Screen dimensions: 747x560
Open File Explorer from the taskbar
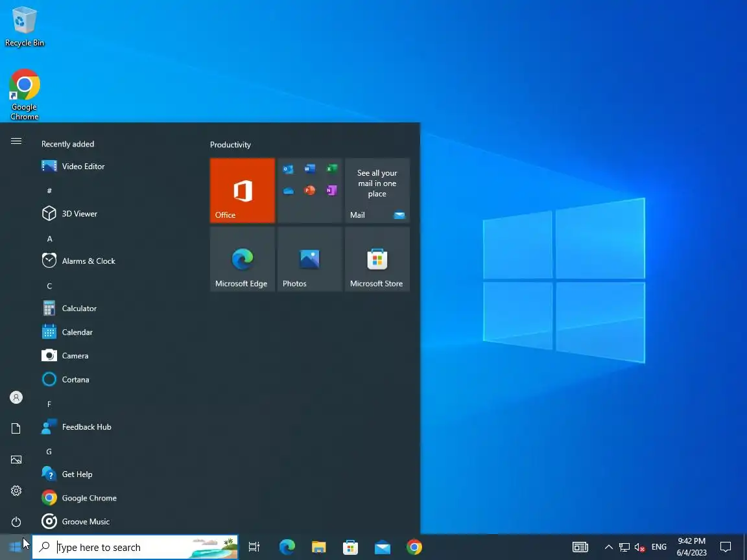click(319, 547)
